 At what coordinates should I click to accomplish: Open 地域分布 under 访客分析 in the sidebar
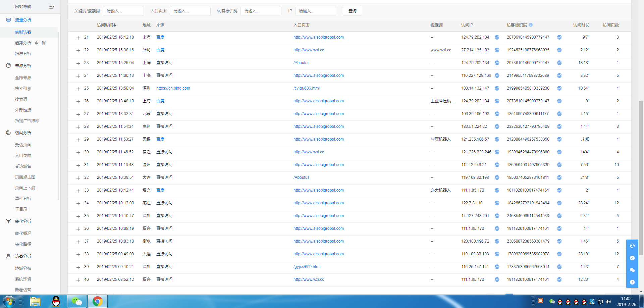click(x=23, y=268)
